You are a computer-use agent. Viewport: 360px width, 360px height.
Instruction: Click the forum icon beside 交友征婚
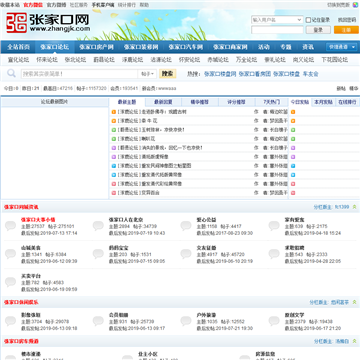186,254
